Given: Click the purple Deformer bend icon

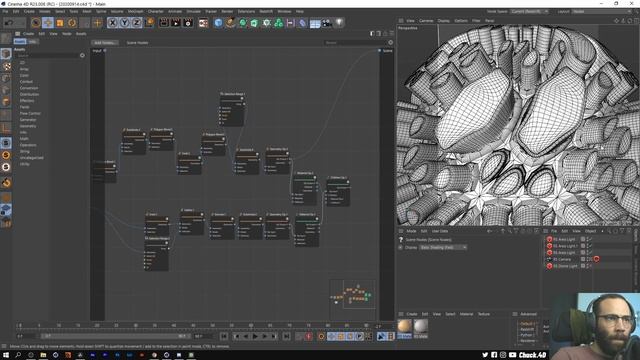Looking at the screenshot, I should click(302, 23).
